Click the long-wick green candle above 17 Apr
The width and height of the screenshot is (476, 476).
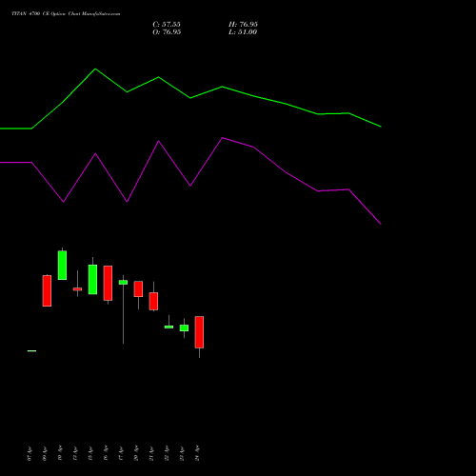(x=123, y=282)
